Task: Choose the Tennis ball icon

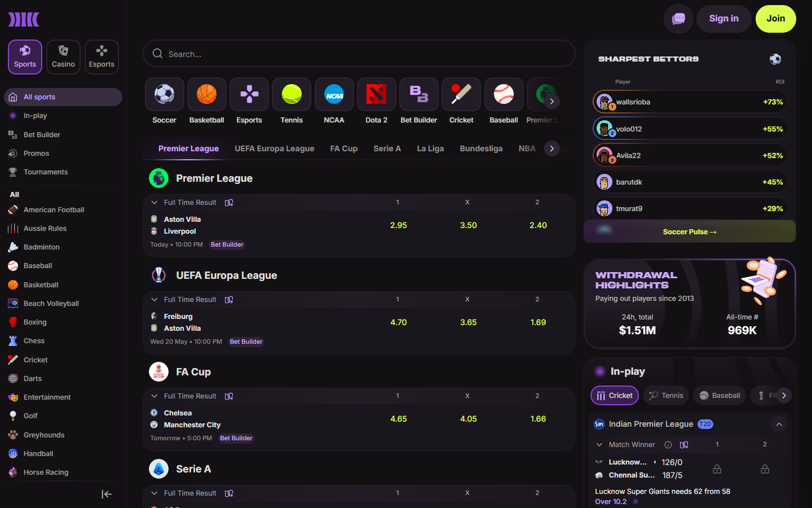Action: 292,94
